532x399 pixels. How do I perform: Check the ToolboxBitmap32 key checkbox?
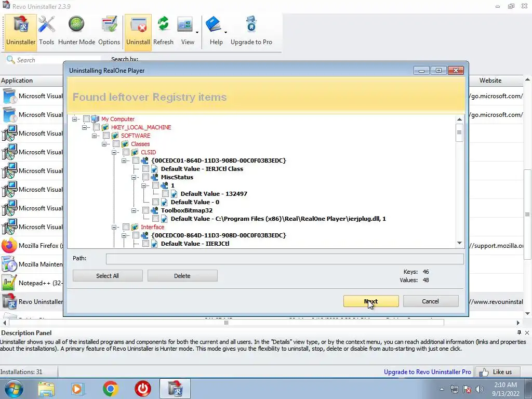[145, 210]
